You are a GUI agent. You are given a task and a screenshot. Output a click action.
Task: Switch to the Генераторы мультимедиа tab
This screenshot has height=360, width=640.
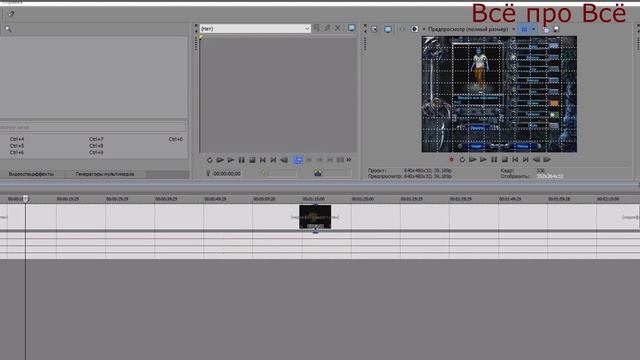[x=105, y=174]
